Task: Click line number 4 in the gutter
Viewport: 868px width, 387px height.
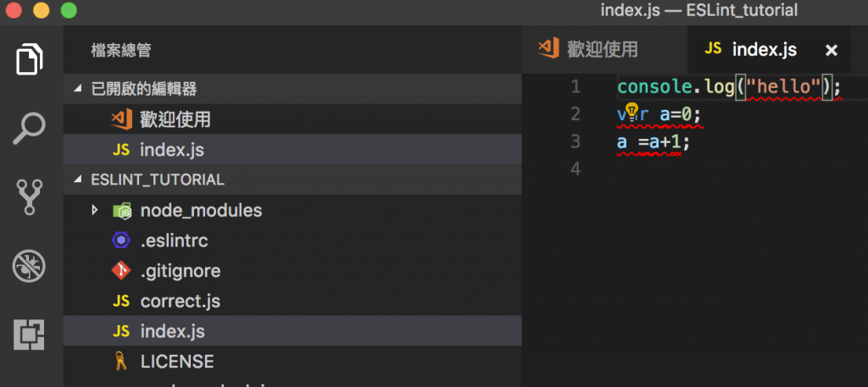Action: (575, 169)
